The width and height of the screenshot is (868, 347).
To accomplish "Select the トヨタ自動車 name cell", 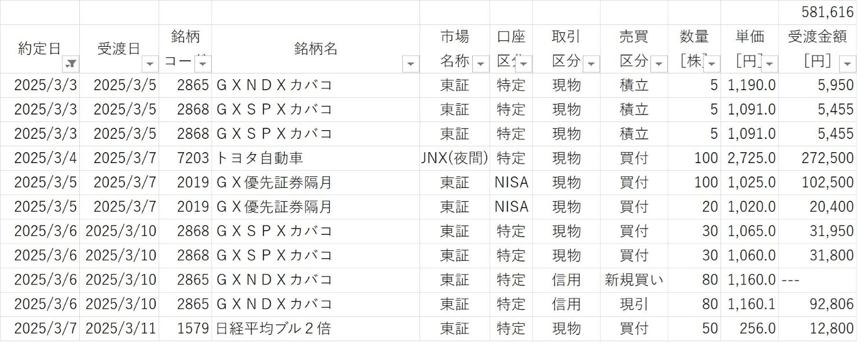I will [315, 158].
